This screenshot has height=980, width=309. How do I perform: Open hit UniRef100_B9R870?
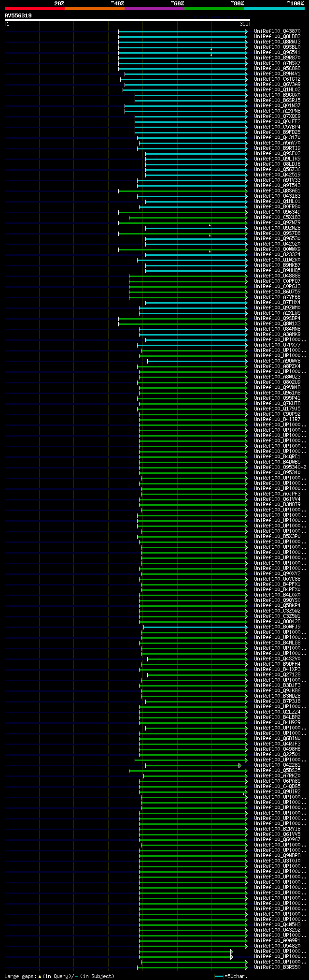[x=277, y=58]
